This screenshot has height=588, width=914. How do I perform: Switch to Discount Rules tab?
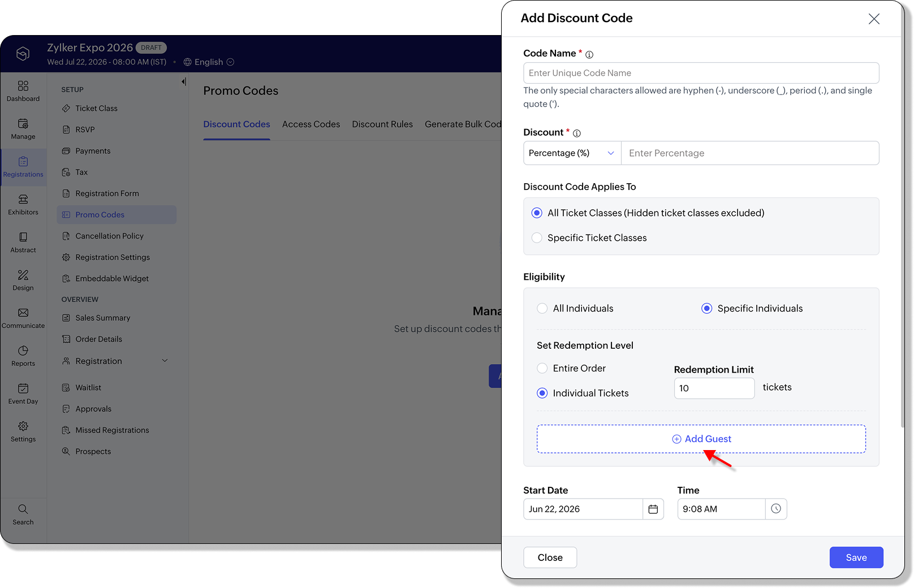[382, 124]
